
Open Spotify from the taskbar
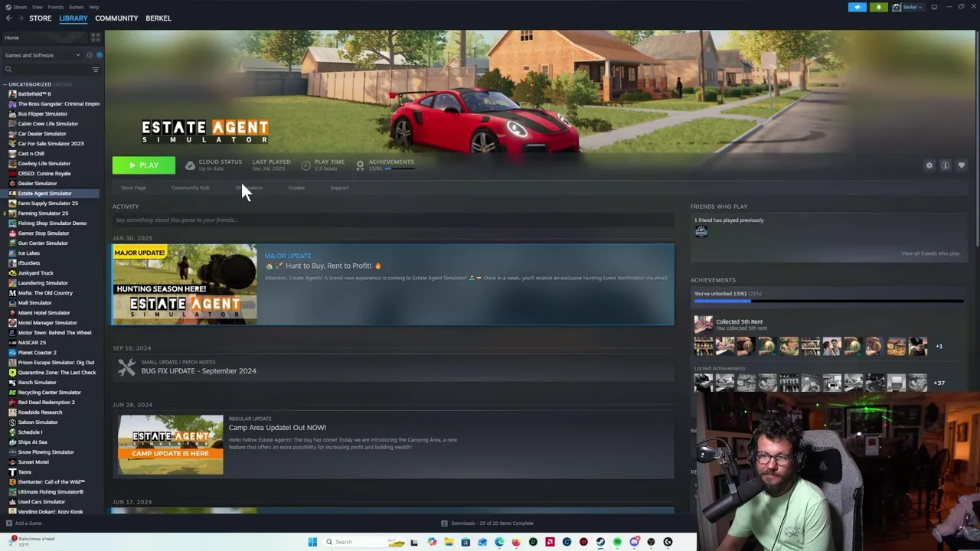(617, 542)
